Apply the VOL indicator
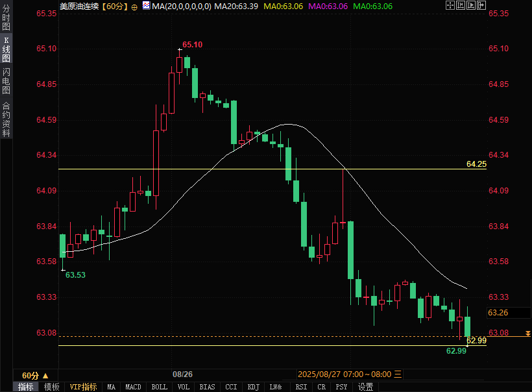 [x=184, y=387]
